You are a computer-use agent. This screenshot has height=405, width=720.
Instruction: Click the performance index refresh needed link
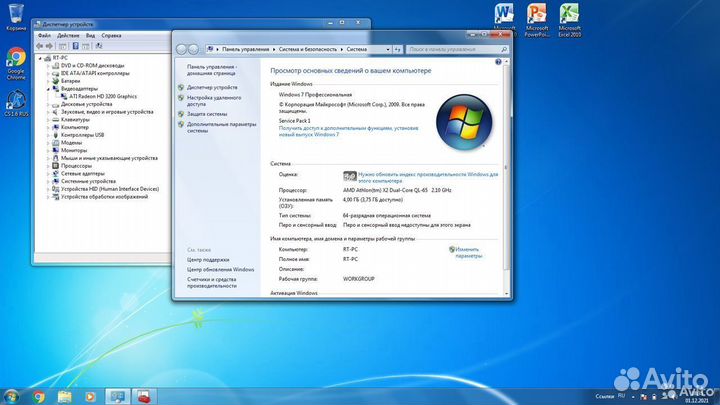click(x=428, y=178)
